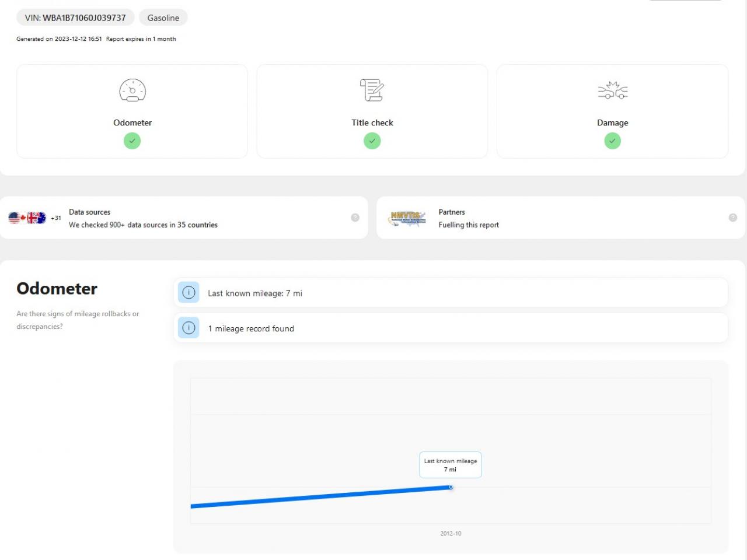Click the country flags icon group
Viewport: 747px width, 560px height.
click(x=27, y=218)
